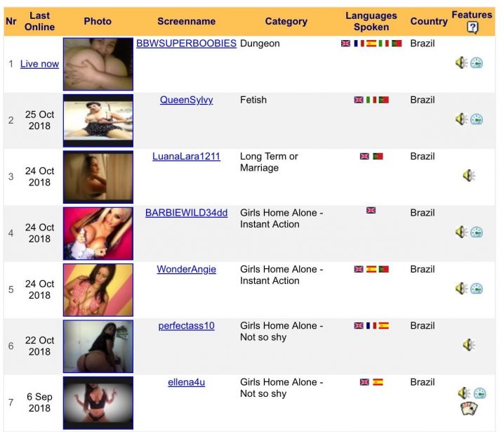
Task: Click the UK flag in BARBIEWILD34dd row
Action: click(x=371, y=210)
